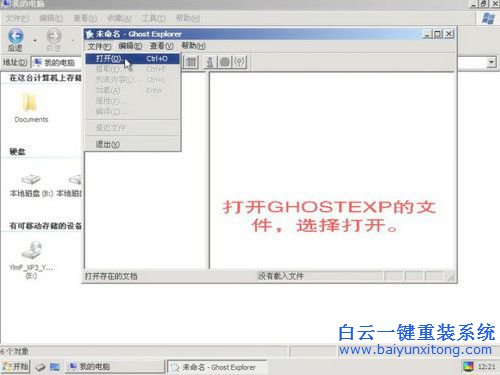Open the 帮助(H) menu in Ghost Explorer
This screenshot has height=375, width=500.
pyautogui.click(x=193, y=46)
